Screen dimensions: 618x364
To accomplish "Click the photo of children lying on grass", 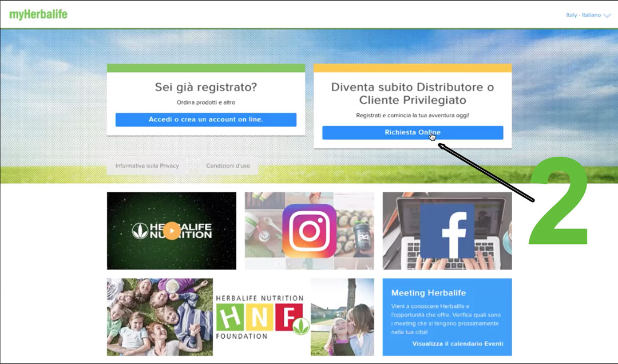I will pyautogui.click(x=160, y=317).
